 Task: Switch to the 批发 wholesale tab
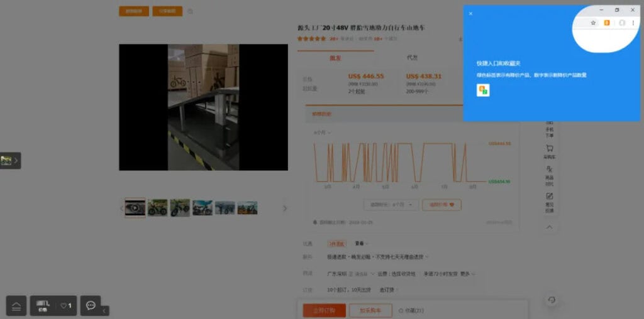335,58
